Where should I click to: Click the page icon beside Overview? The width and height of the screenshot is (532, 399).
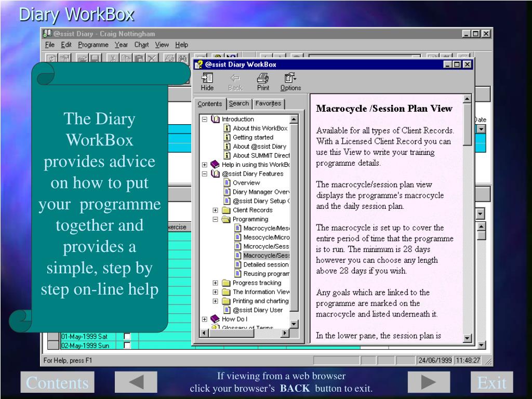click(x=227, y=182)
